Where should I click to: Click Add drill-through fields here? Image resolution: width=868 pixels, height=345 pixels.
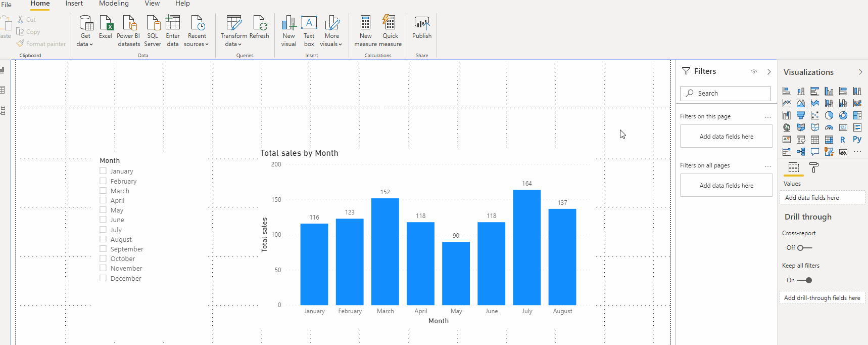822,298
